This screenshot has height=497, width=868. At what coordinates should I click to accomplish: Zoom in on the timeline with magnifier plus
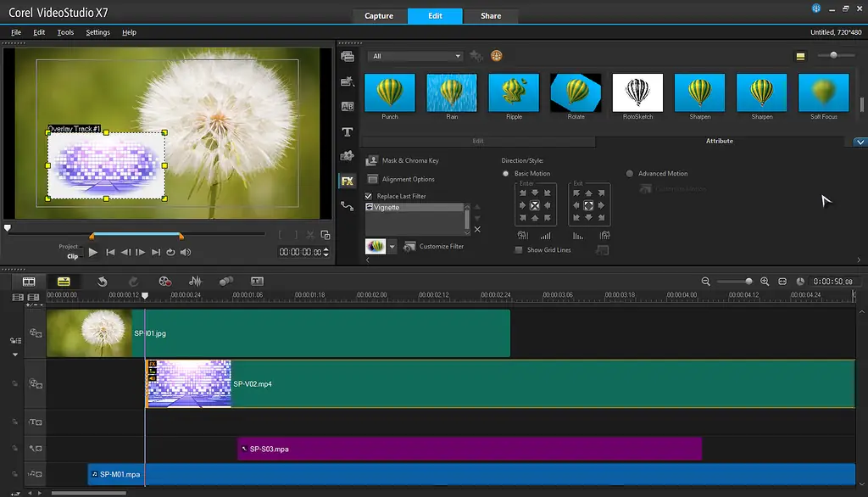coord(765,282)
